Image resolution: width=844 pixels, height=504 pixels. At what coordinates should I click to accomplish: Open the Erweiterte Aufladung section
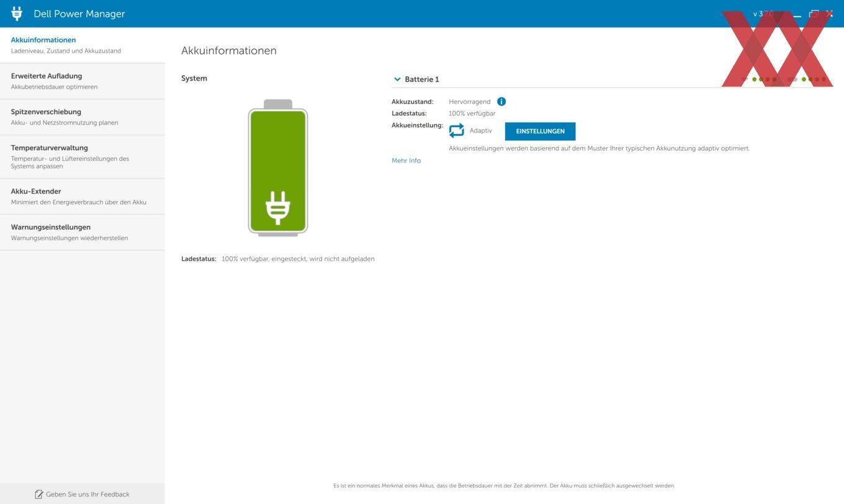[x=83, y=81]
